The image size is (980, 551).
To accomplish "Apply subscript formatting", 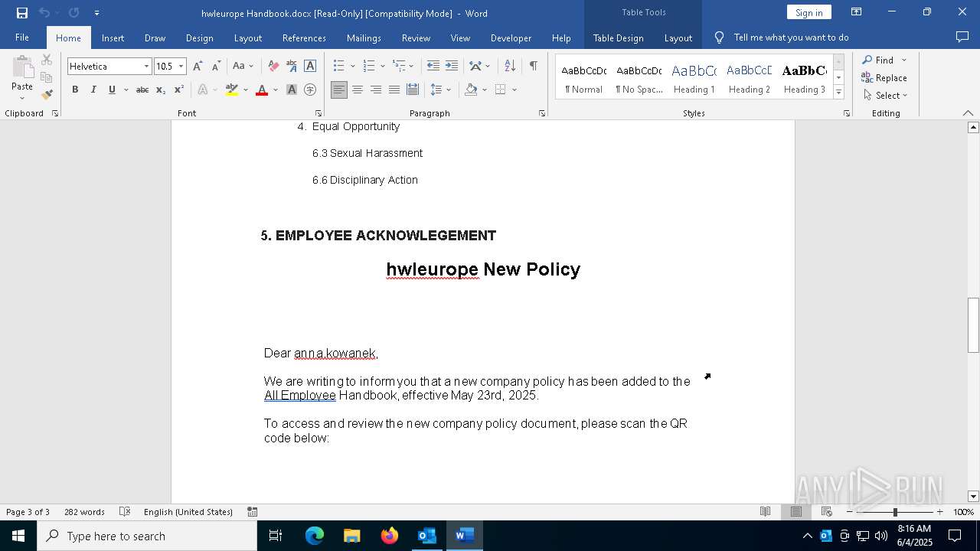I will (161, 90).
